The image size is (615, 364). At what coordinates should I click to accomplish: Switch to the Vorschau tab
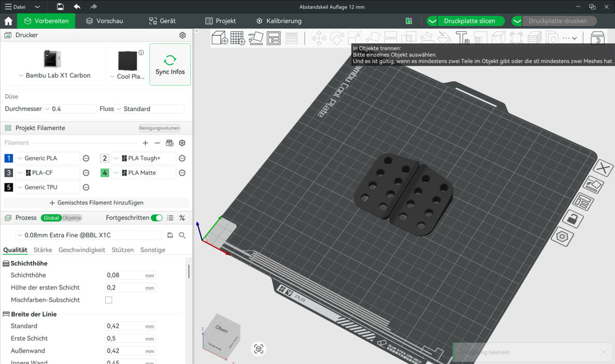tap(105, 21)
